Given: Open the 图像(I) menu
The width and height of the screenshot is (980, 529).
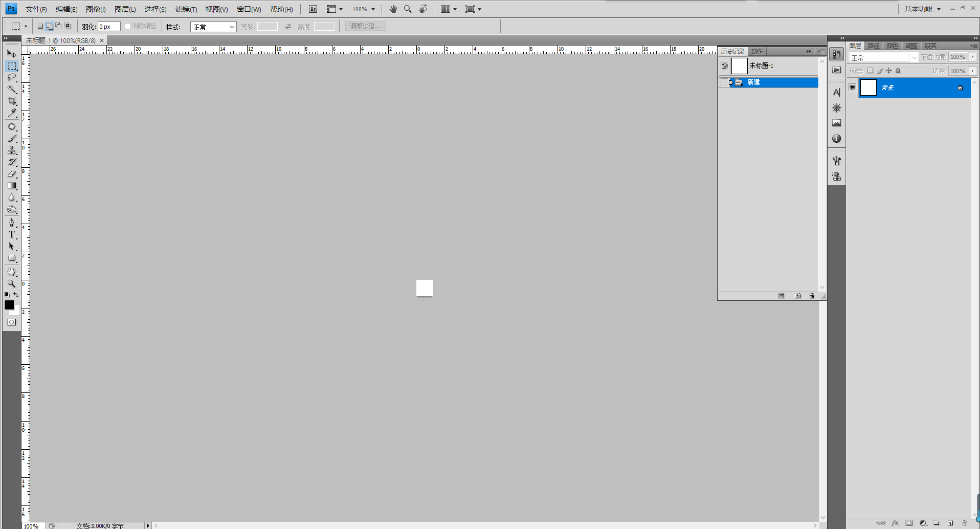Looking at the screenshot, I should coord(96,9).
